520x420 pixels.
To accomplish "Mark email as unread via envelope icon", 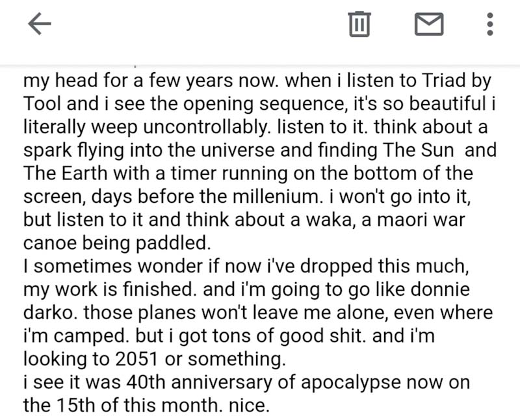I will click(x=429, y=25).
